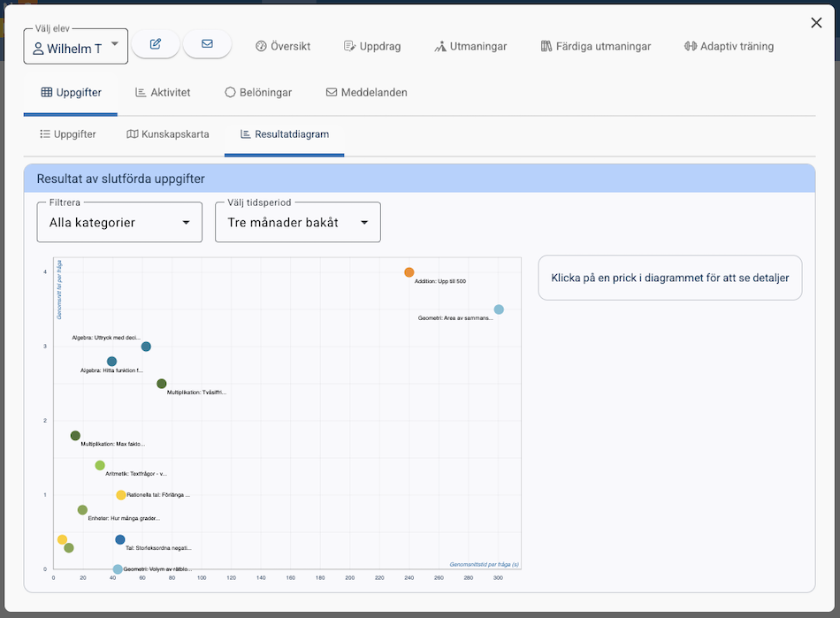Close the dialog with the X icon
840x618 pixels.
click(816, 23)
